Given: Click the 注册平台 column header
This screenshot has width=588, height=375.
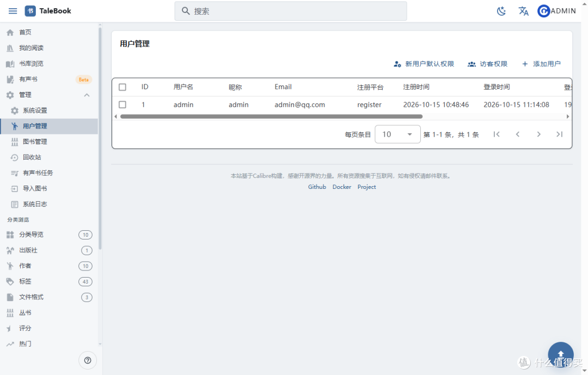Looking at the screenshot, I should (x=370, y=88).
